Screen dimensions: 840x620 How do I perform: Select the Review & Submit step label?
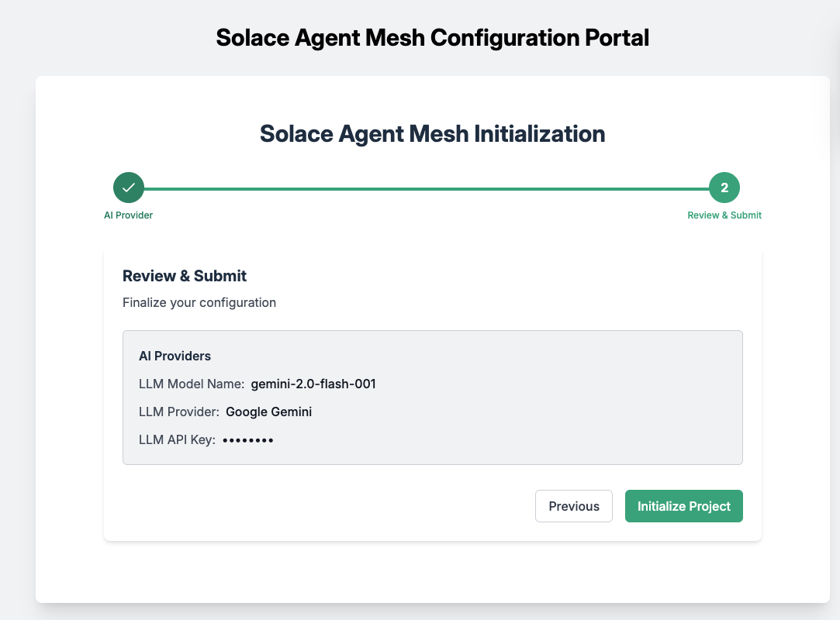coord(724,215)
